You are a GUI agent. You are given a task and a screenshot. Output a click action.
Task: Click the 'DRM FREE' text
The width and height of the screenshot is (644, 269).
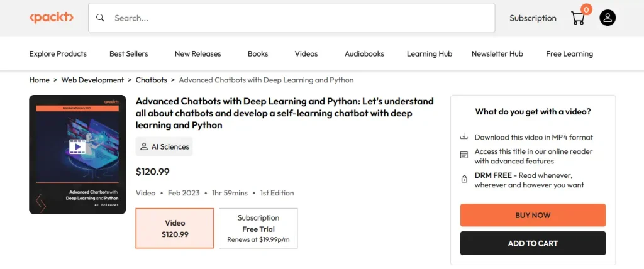pyautogui.click(x=493, y=175)
